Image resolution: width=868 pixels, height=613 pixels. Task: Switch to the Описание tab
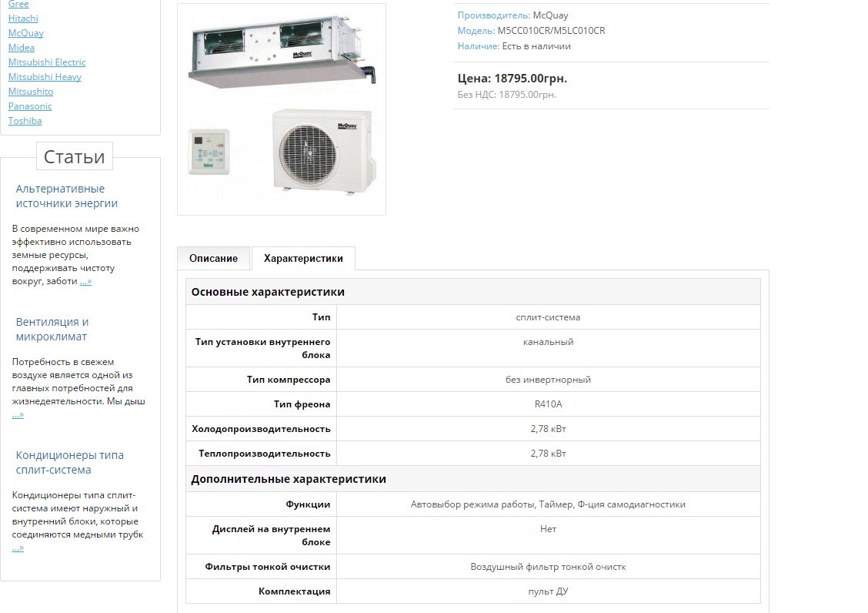coord(213,258)
